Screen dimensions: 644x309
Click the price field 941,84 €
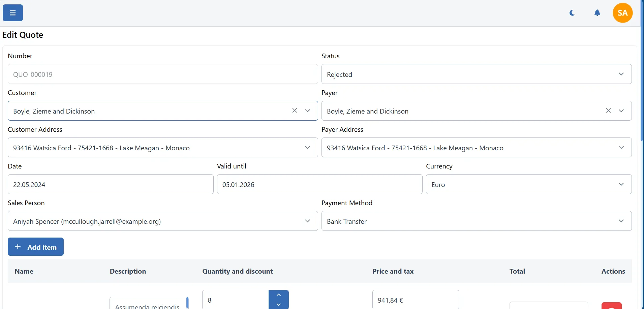416,300
